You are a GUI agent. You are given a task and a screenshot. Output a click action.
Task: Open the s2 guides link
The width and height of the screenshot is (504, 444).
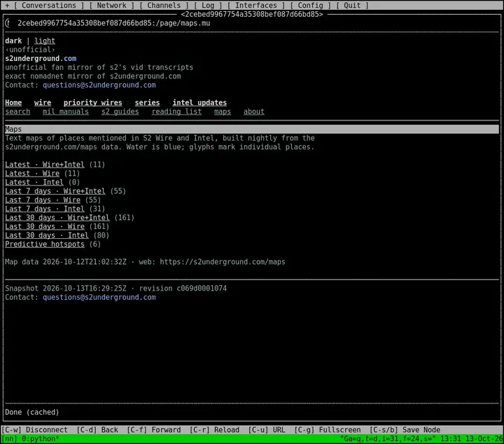[x=120, y=111]
